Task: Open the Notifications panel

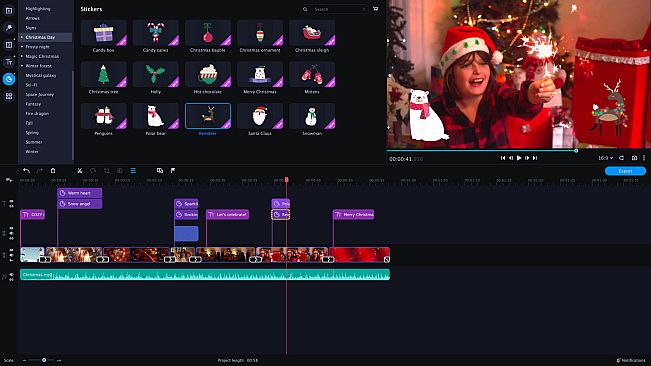Action: (x=631, y=360)
